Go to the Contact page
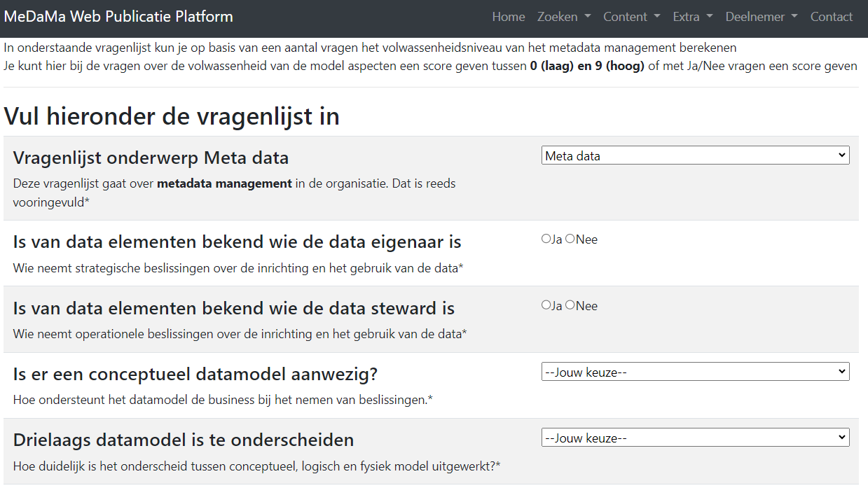 (832, 16)
